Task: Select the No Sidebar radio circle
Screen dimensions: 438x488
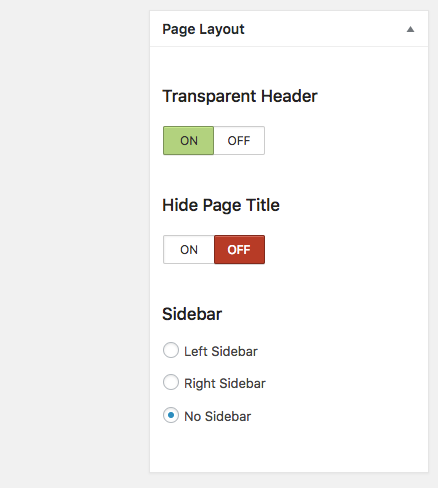Action: click(x=171, y=415)
